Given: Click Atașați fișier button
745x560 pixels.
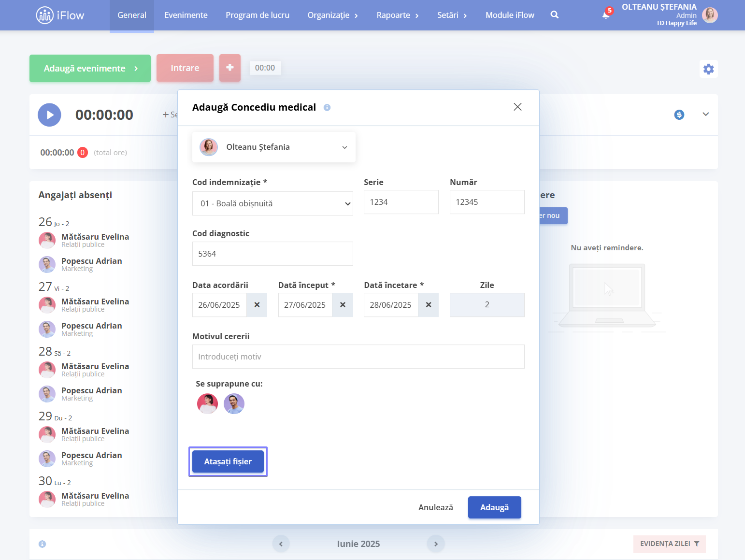Looking at the screenshot, I should [228, 461].
